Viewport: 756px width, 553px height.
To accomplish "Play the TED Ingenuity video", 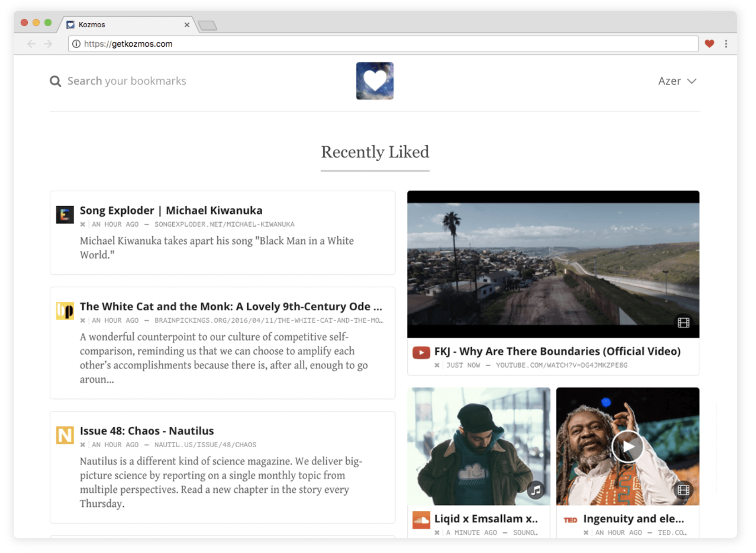I will [627, 446].
